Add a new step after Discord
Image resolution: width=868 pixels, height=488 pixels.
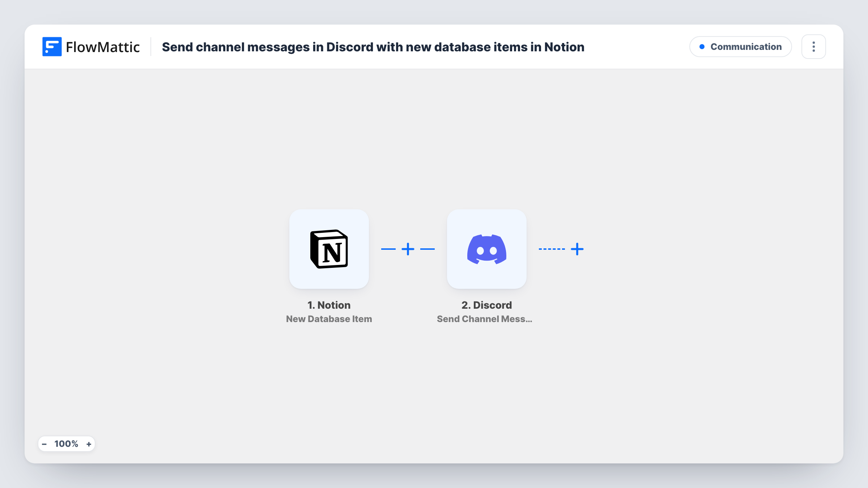coord(577,249)
